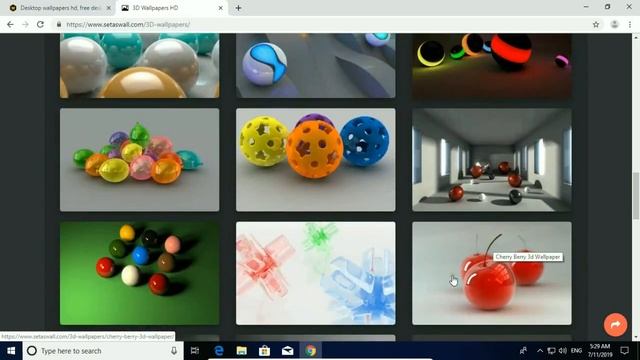Launch Microsoft Edge from the taskbar
Image resolution: width=640 pixels, height=360 pixels.
pyautogui.click(x=219, y=351)
